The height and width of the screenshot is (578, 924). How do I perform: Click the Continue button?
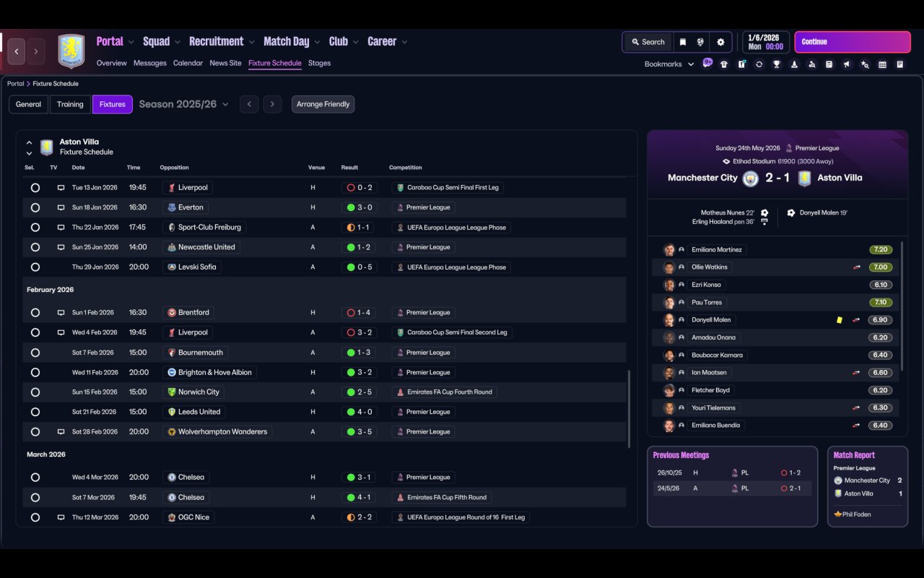[x=853, y=42]
